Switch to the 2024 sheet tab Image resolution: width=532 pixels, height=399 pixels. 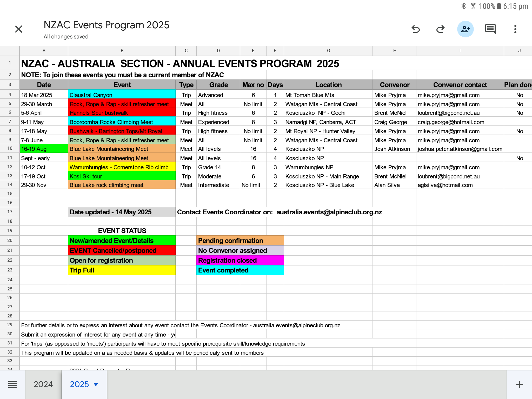tap(43, 384)
